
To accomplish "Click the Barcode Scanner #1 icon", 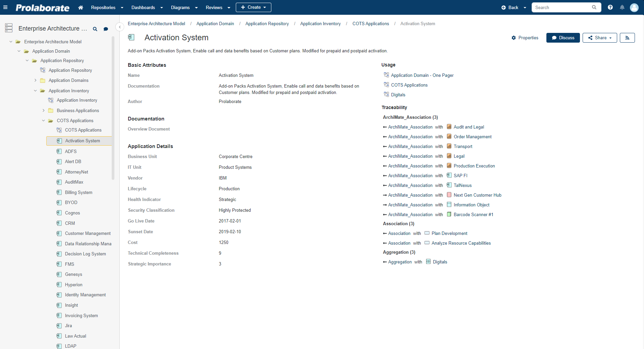I will [x=449, y=214].
